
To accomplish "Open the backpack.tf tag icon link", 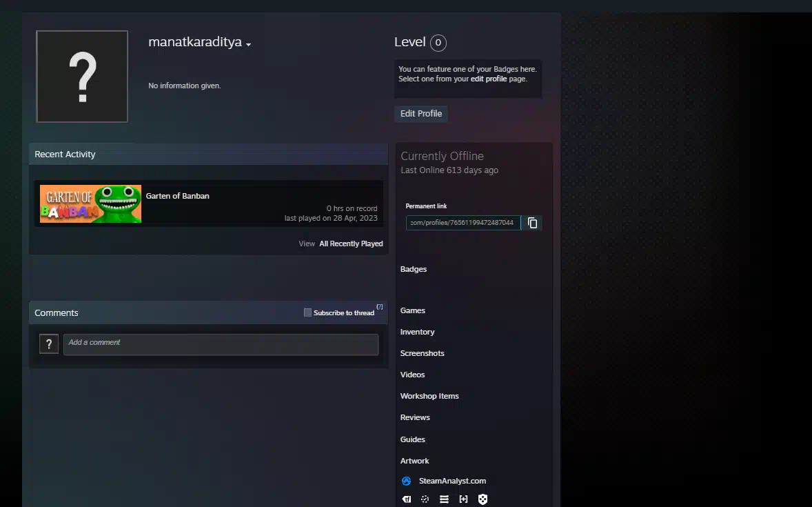I will (407, 499).
